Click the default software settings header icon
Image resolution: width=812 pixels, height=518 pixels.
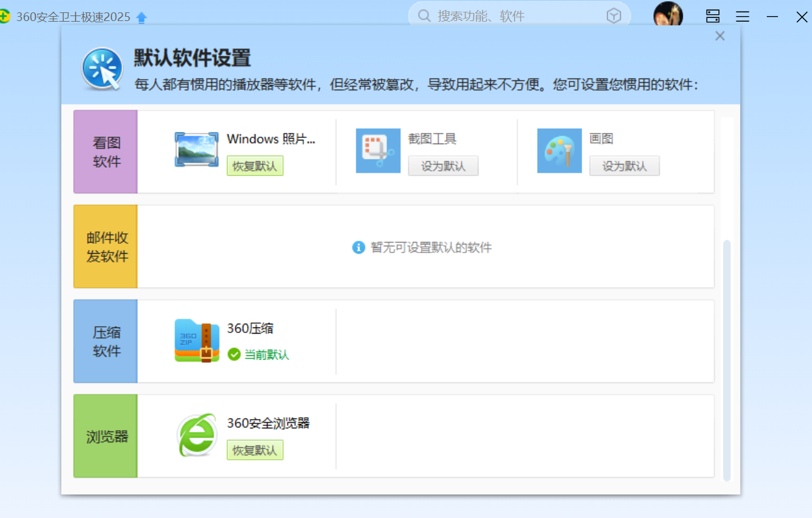pyautogui.click(x=102, y=69)
